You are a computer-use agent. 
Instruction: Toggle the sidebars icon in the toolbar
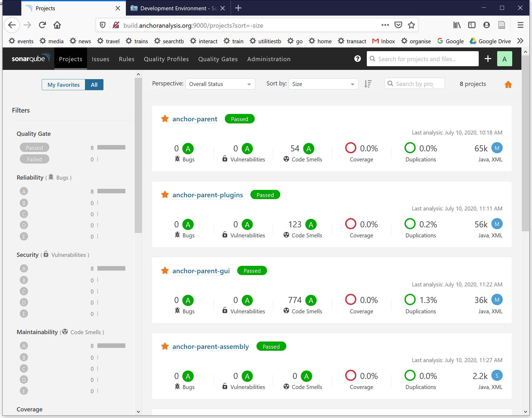pos(472,25)
